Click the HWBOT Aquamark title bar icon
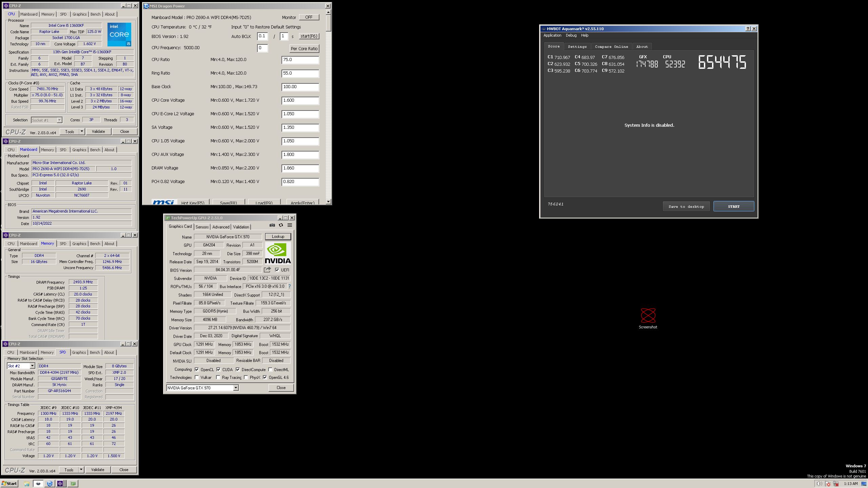Image resolution: width=868 pixels, height=488 pixels. point(544,29)
